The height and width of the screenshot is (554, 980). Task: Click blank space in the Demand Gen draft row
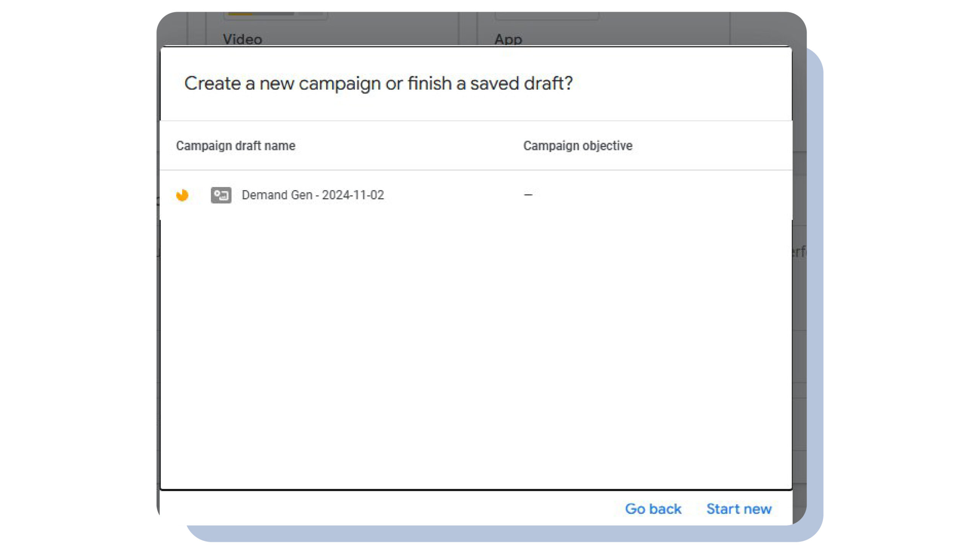coord(651,195)
